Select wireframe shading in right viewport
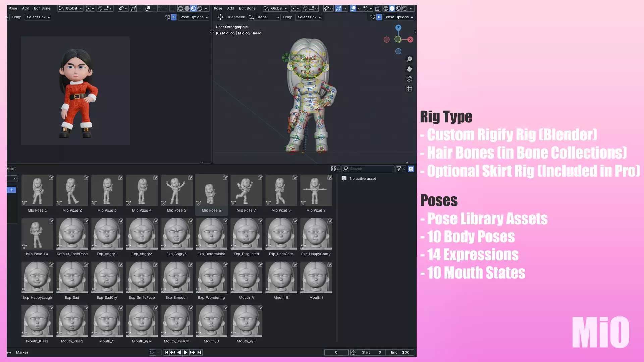The image size is (644, 362). (x=386, y=8)
